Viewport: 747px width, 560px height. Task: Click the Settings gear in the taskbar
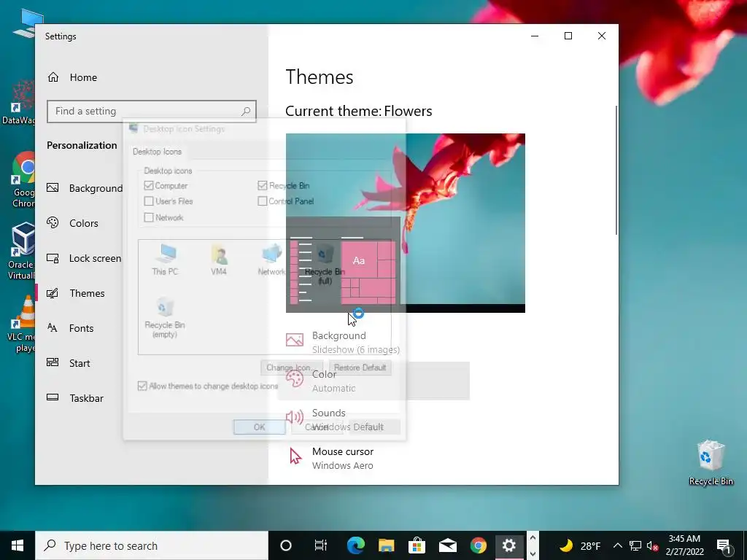508,545
